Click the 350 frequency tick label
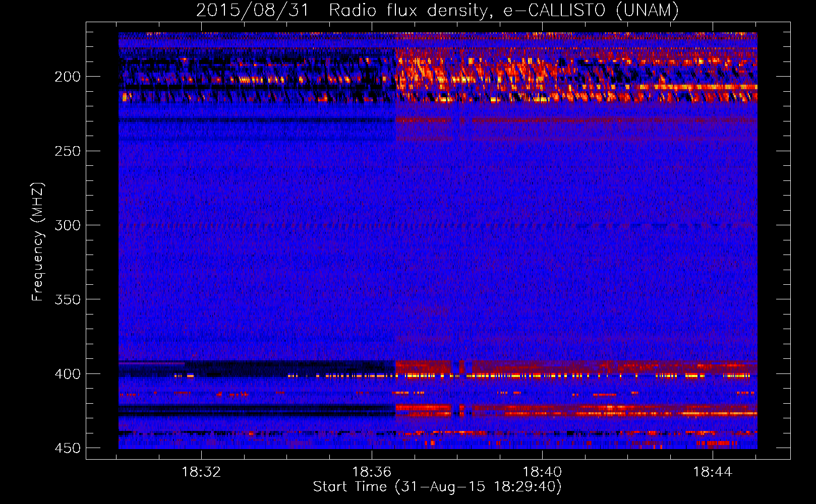 coord(68,299)
